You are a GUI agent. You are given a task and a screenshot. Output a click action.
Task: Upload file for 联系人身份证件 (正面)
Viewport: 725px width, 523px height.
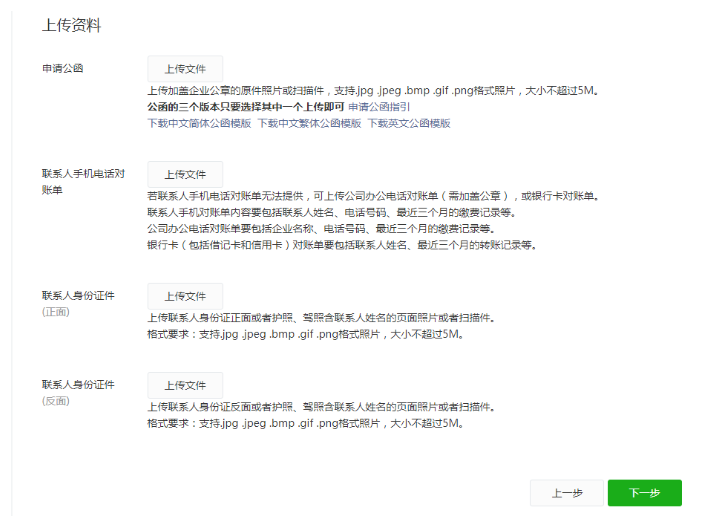click(x=185, y=296)
